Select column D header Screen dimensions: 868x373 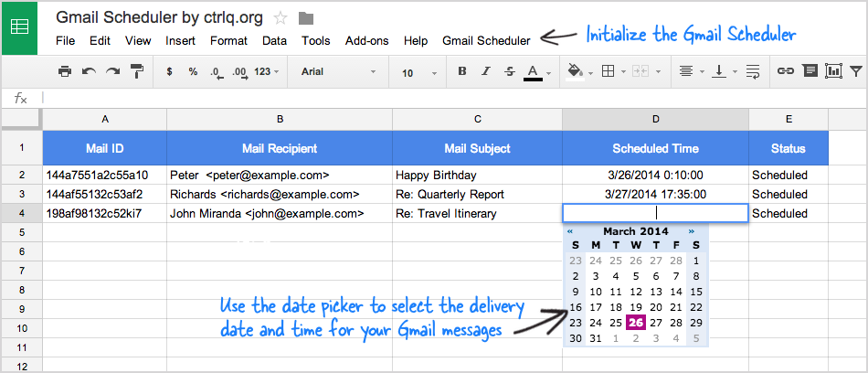coord(655,119)
